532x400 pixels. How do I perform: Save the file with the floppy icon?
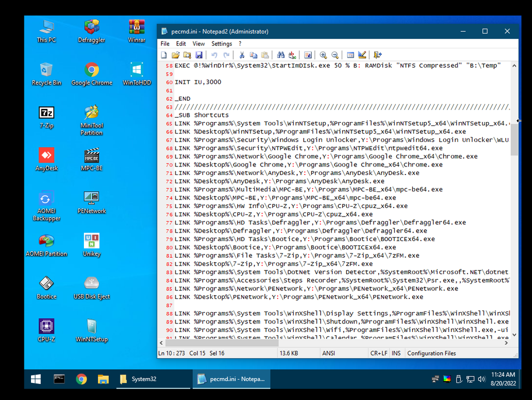(x=199, y=55)
